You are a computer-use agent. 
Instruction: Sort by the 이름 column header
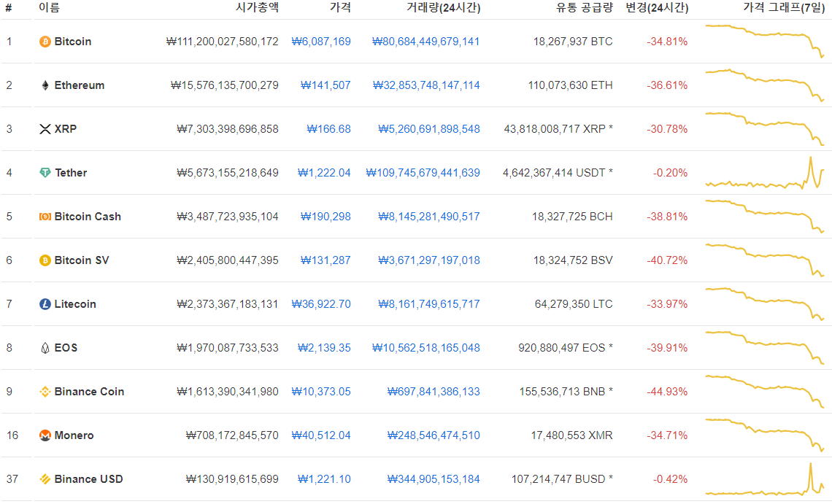pyautogui.click(x=50, y=8)
